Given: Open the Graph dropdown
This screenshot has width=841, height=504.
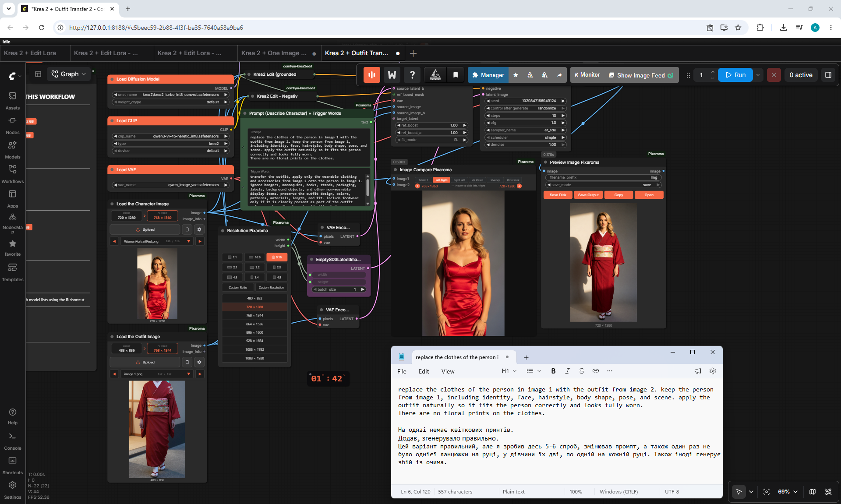Looking at the screenshot, I should (x=69, y=74).
